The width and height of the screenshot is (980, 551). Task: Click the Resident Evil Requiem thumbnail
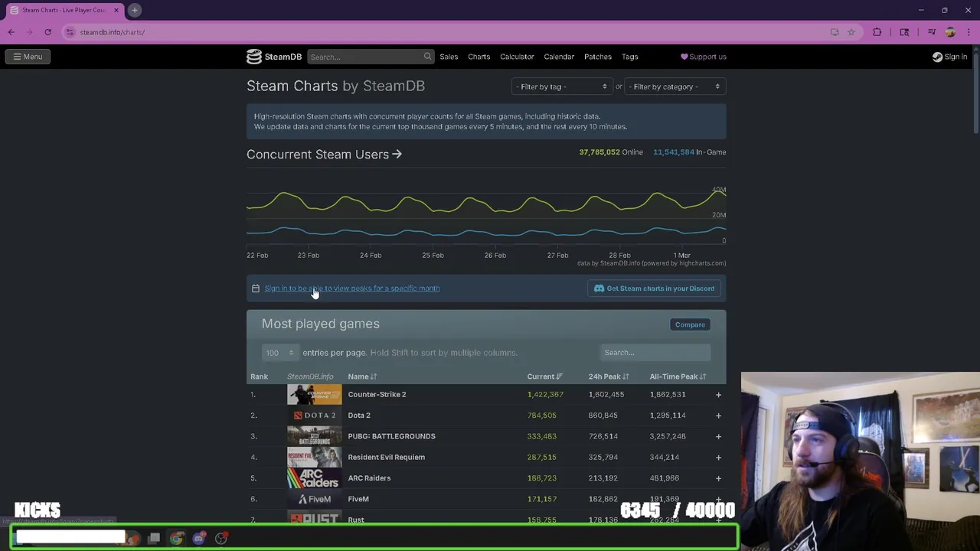click(x=314, y=457)
